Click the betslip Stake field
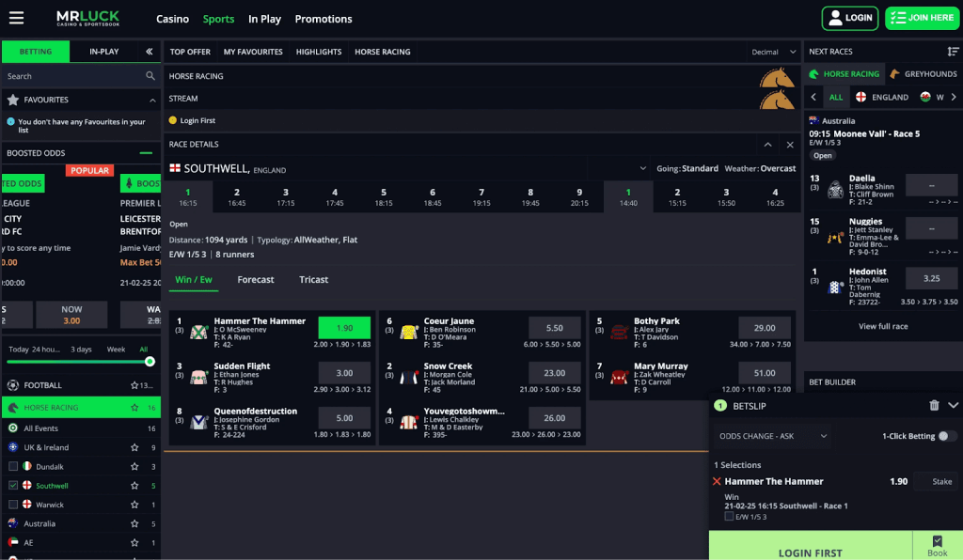Viewport: 963px width, 560px height. click(936, 481)
